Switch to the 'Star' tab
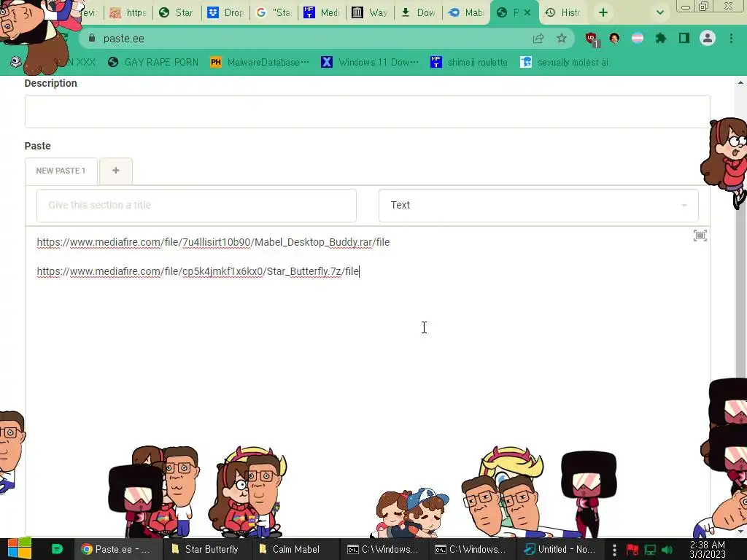This screenshot has width=747, height=560. pos(177,13)
